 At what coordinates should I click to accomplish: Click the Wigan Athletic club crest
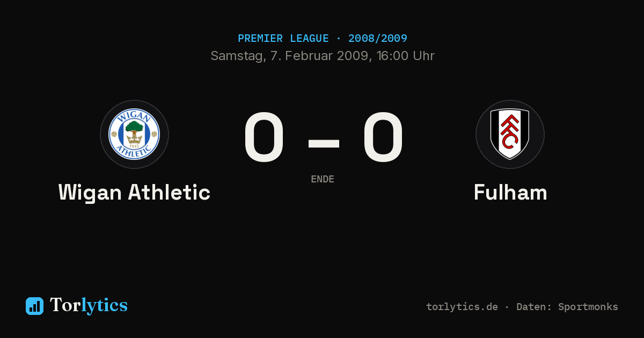pos(134,134)
